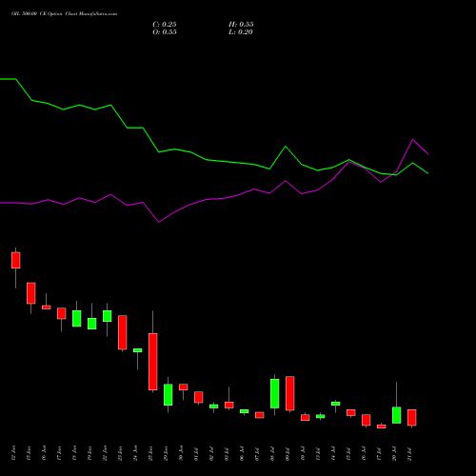Click the purple indicator line's peak near 21 Jul
This screenshot has height=476, width=476.
tap(412, 139)
